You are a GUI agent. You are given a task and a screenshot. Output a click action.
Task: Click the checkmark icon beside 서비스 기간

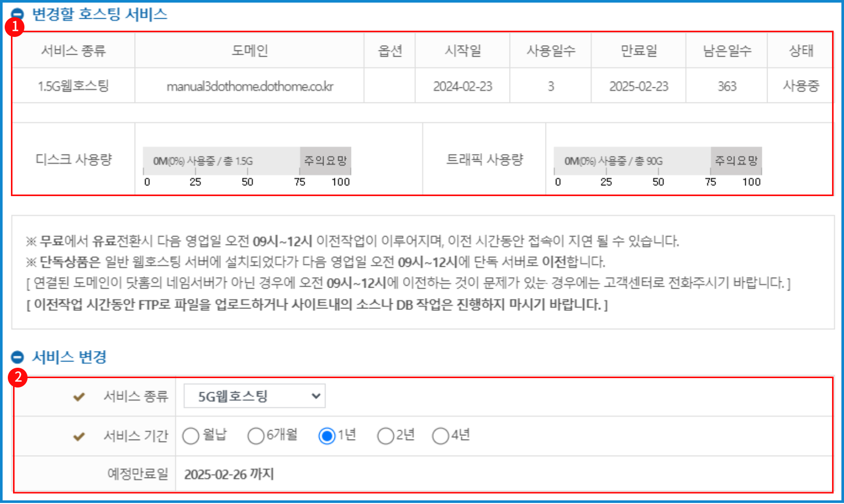(x=79, y=436)
